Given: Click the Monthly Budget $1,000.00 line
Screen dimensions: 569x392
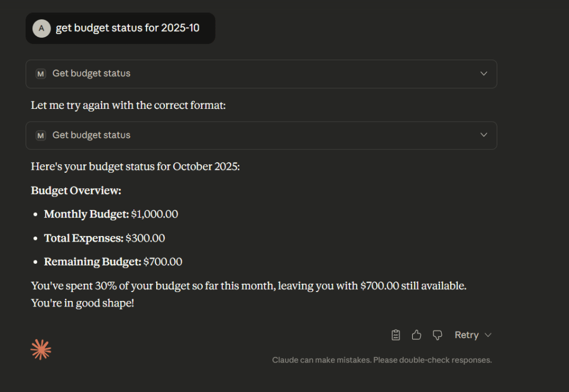Looking at the screenshot, I should (x=111, y=214).
